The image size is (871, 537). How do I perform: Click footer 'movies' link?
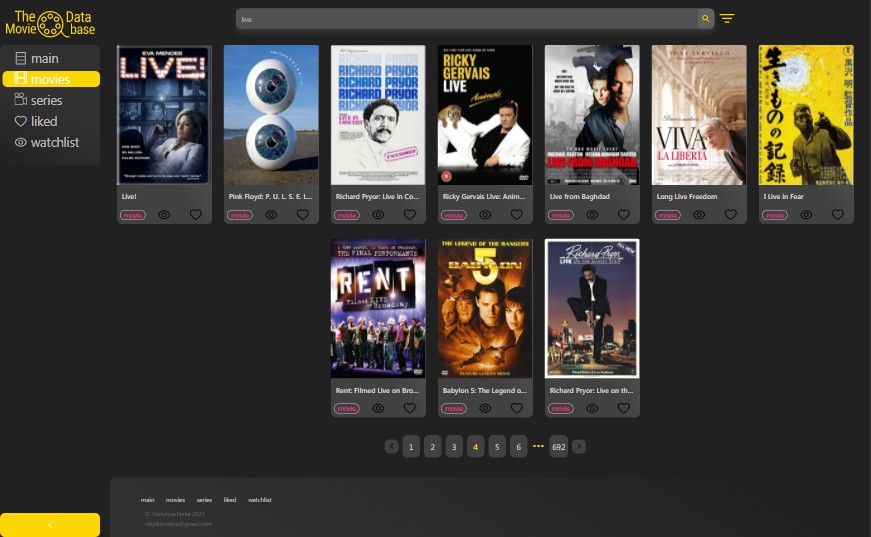(176, 500)
